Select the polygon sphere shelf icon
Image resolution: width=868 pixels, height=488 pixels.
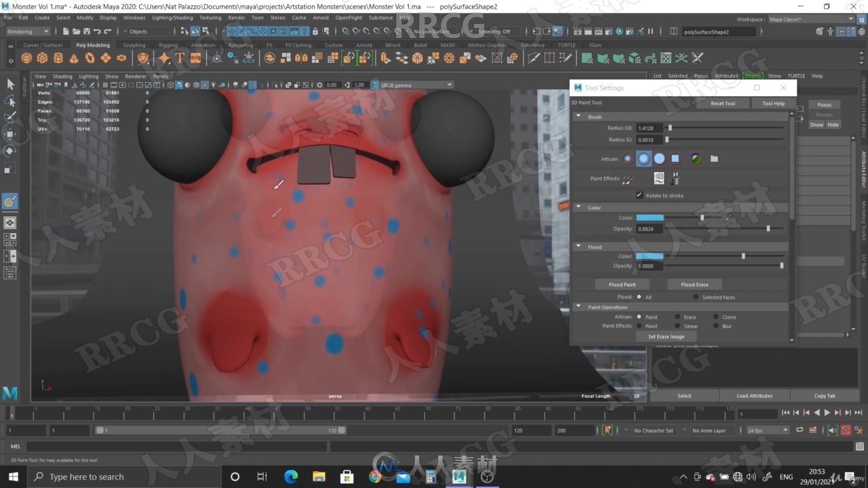pyautogui.click(x=26, y=58)
